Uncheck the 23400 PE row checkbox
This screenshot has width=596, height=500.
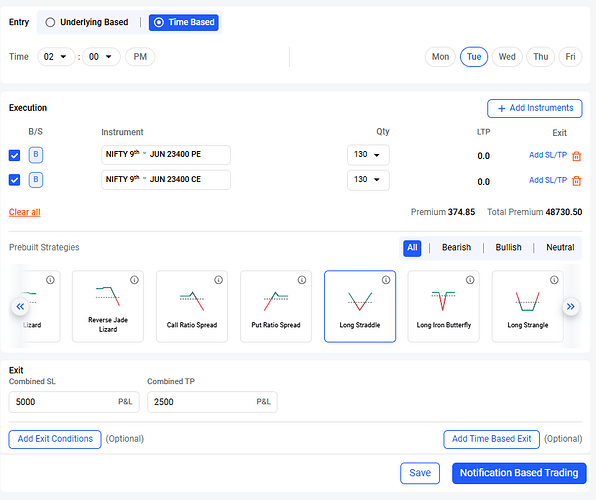14,156
